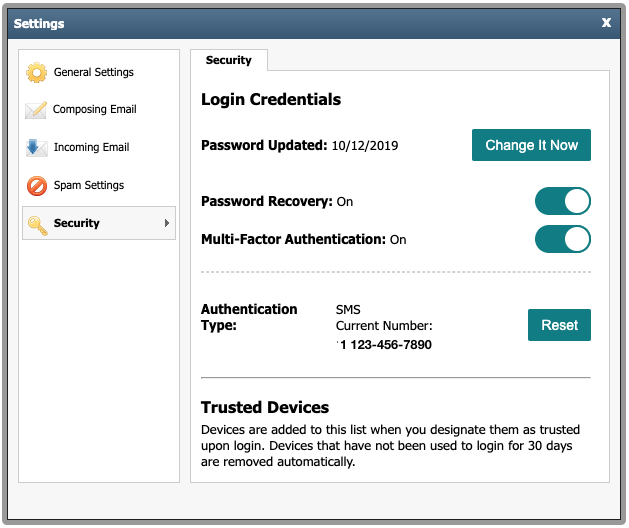Open General Settings section

(x=93, y=72)
